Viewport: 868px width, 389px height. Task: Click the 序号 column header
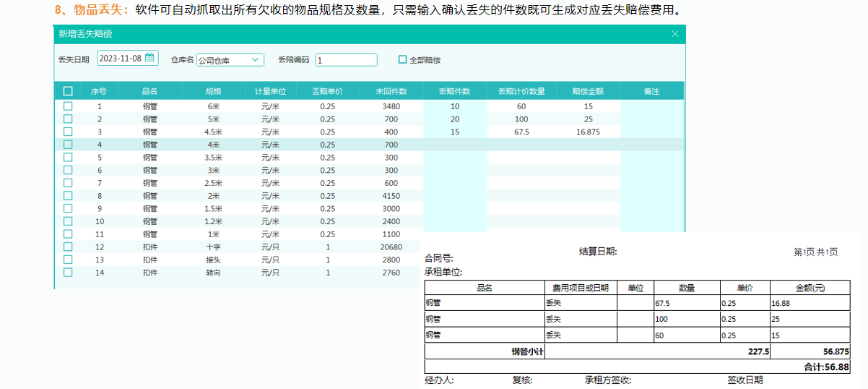point(100,91)
